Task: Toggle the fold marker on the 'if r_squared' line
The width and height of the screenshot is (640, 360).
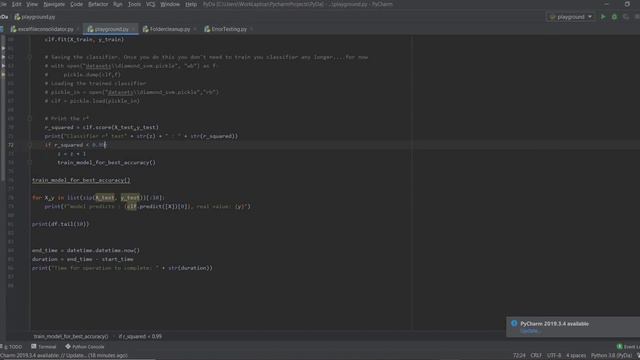Action: point(29,145)
